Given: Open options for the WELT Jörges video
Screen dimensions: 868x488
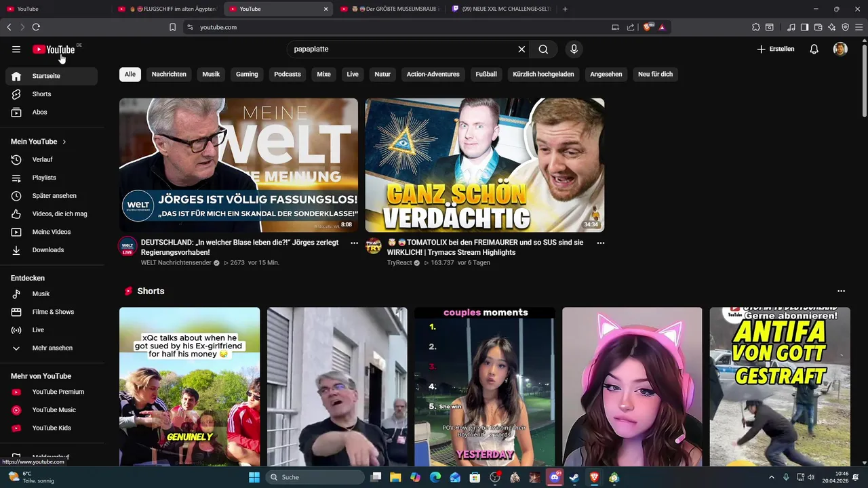Looking at the screenshot, I should coord(354,243).
